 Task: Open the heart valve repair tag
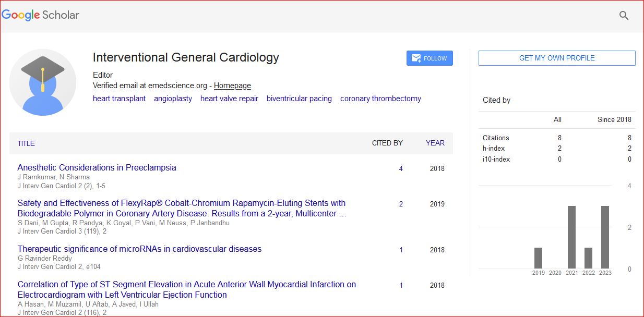(x=229, y=99)
